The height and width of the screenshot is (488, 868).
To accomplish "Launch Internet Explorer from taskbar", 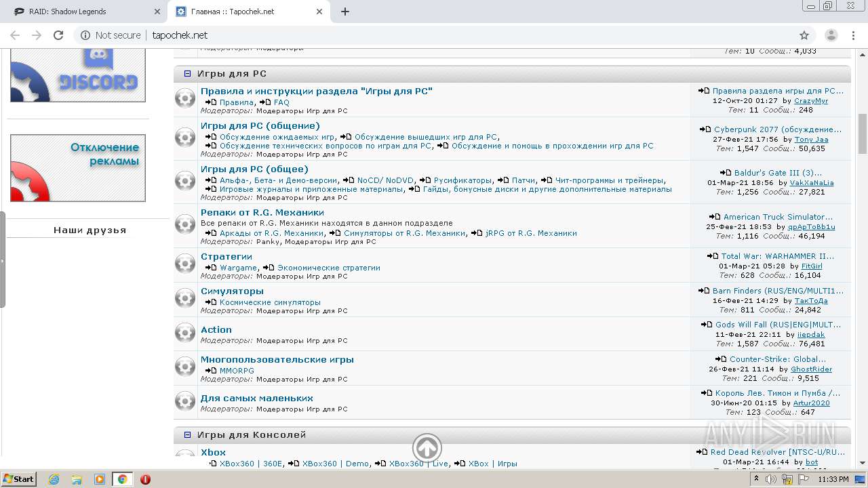I will [x=54, y=479].
